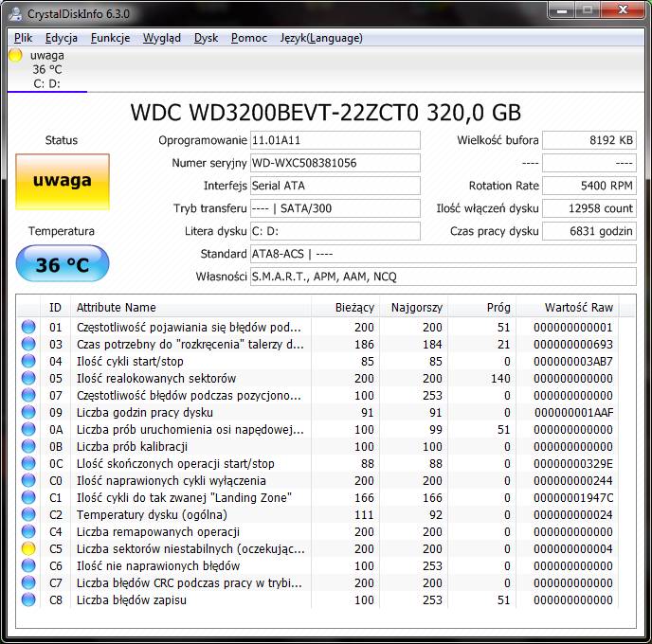Click the status icon for attribute C7
This screenshot has height=644, width=652.
pyautogui.click(x=28, y=582)
